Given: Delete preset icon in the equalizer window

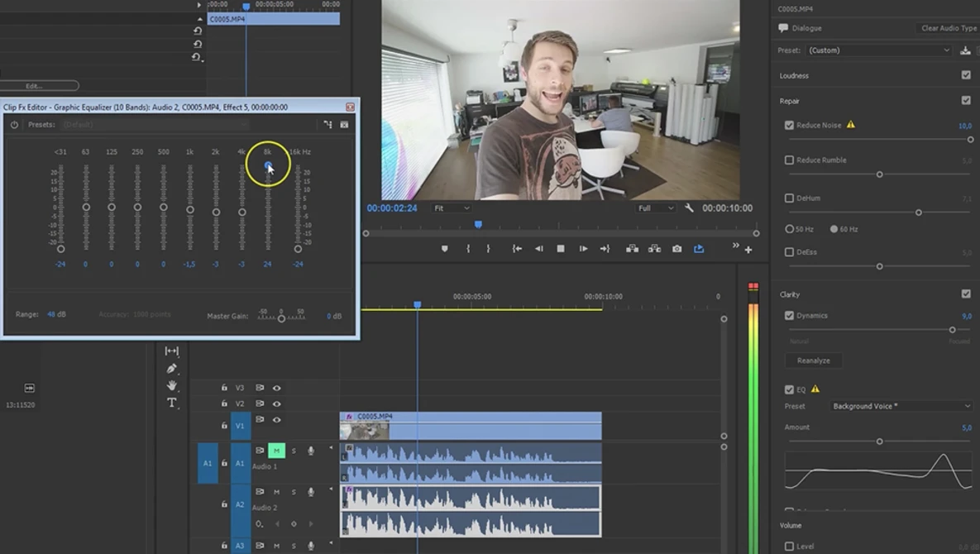Looking at the screenshot, I should tap(344, 124).
